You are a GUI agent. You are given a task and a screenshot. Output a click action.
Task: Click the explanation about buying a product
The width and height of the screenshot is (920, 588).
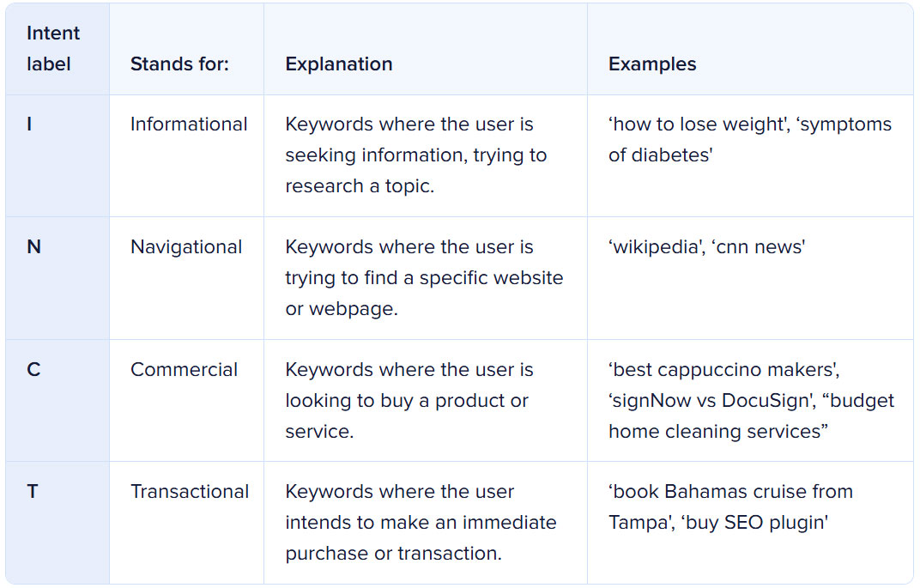click(x=426, y=400)
